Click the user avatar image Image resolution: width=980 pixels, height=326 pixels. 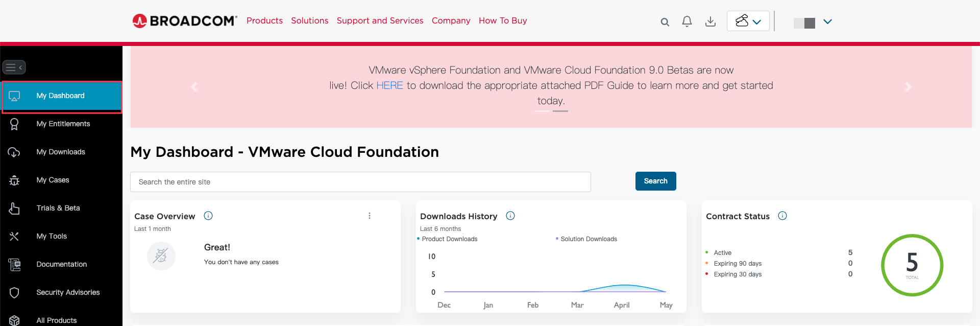(804, 23)
